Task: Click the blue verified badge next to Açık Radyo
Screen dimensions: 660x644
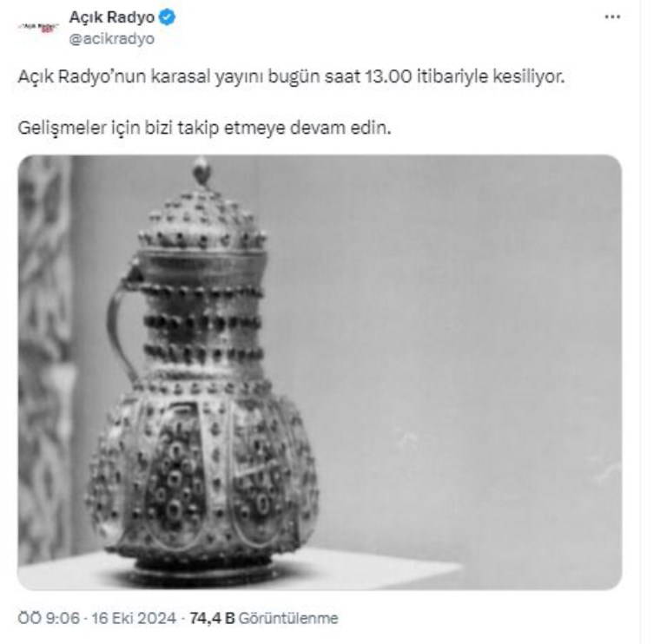Action: [x=167, y=17]
